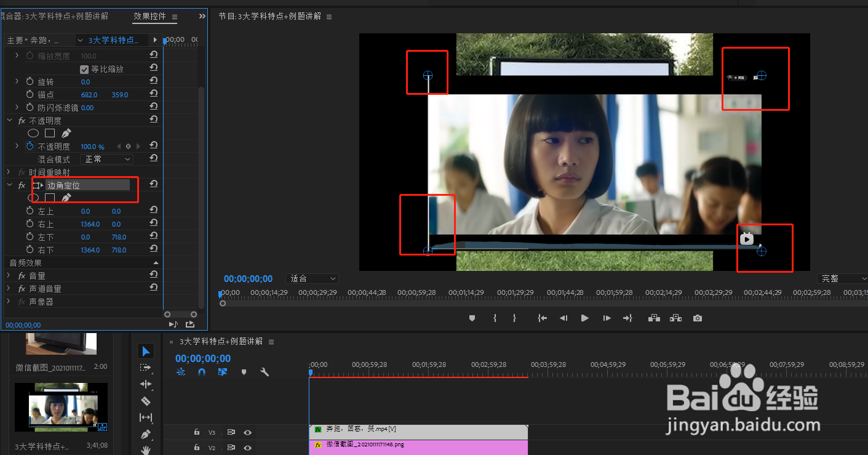868x455 pixels.
Task: Step back one frame
Action: pyautogui.click(x=563, y=318)
